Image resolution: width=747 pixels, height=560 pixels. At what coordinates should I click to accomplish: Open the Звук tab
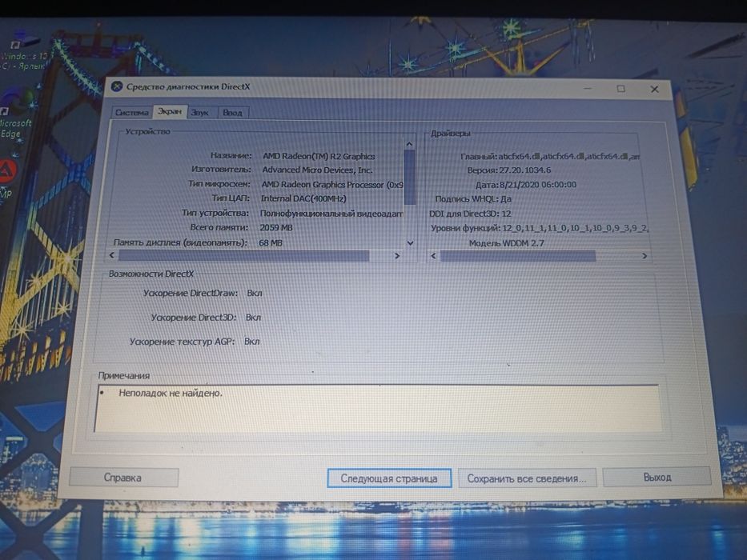(200, 112)
